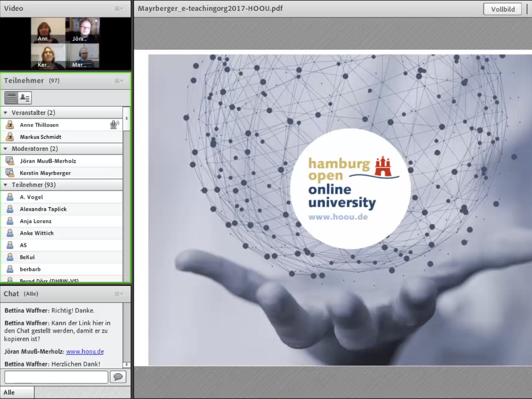Click the participant list scrollbar thumb
The image size is (532, 399).
[x=126, y=119]
